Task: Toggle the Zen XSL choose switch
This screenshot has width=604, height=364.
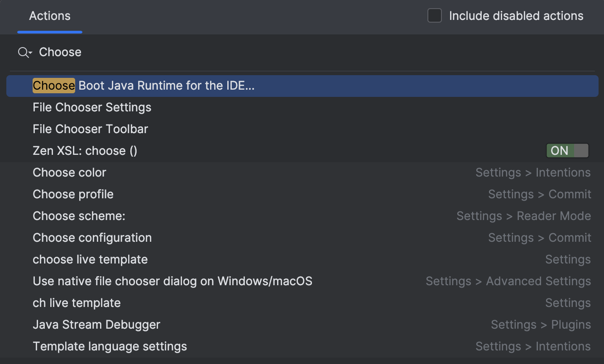Action: [x=567, y=151]
